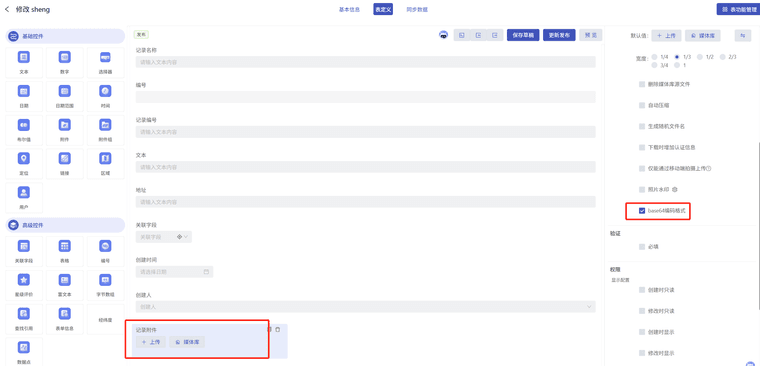Select the 布尔值 boolean control
The height and width of the screenshot is (366, 760).
[24, 130]
